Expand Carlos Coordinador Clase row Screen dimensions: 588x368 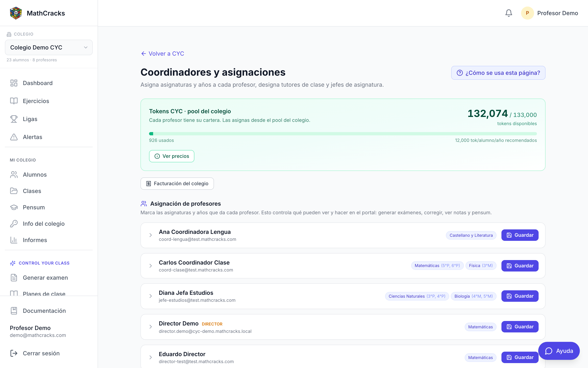click(x=151, y=266)
